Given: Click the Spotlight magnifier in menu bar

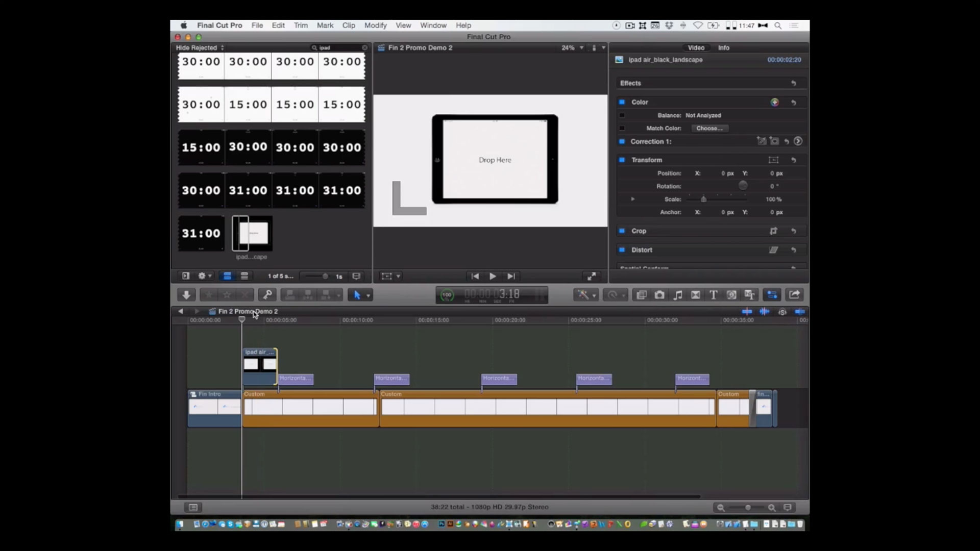Looking at the screenshot, I should pos(778,26).
